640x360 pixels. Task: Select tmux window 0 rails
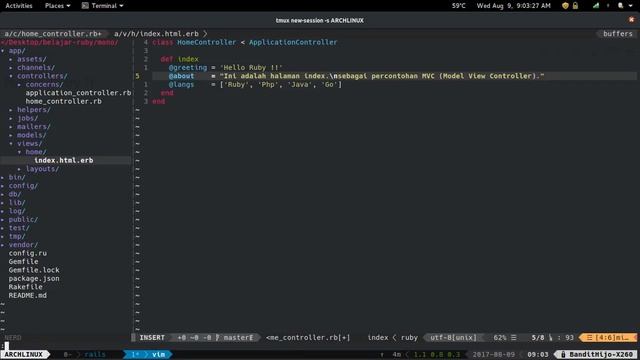(x=85, y=354)
